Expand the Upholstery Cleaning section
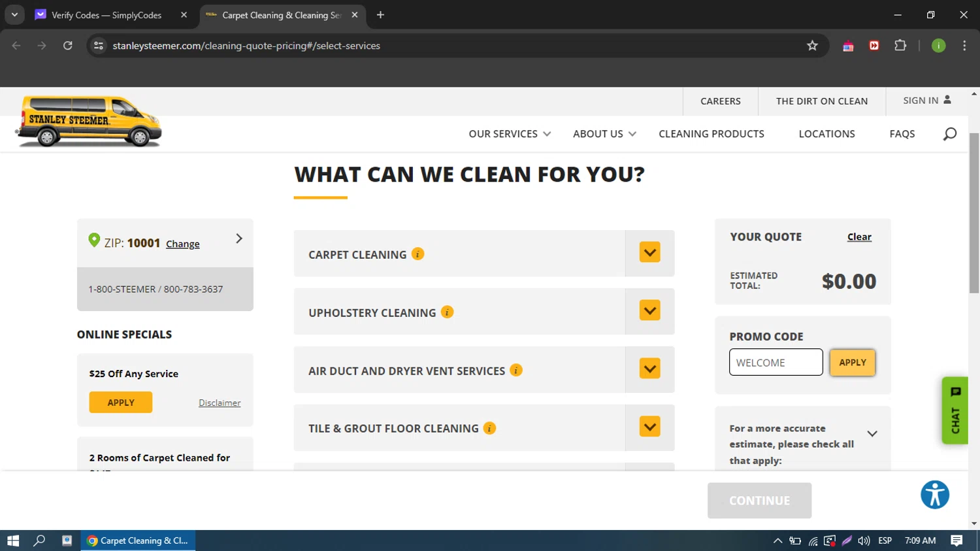Viewport: 980px width, 551px height. click(x=649, y=311)
